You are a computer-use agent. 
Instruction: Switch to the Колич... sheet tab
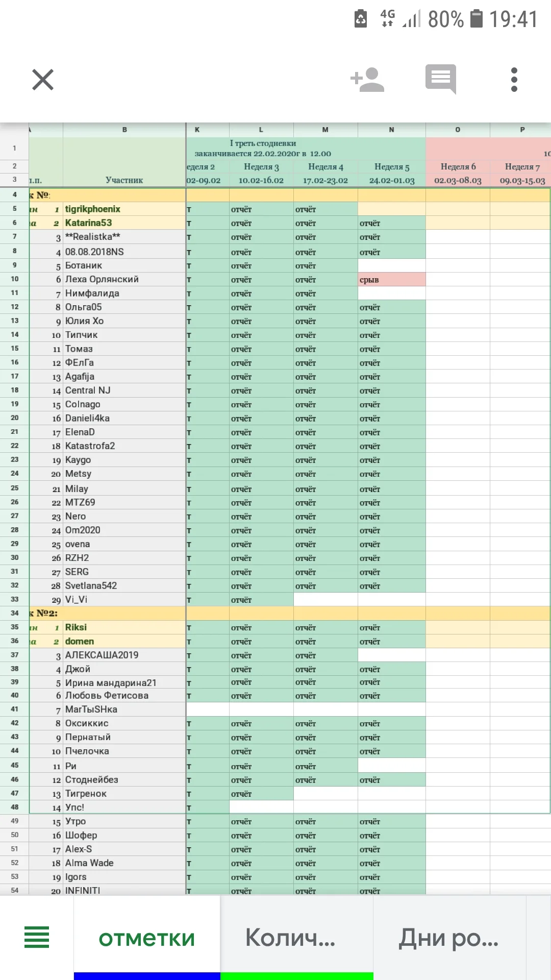click(x=291, y=938)
